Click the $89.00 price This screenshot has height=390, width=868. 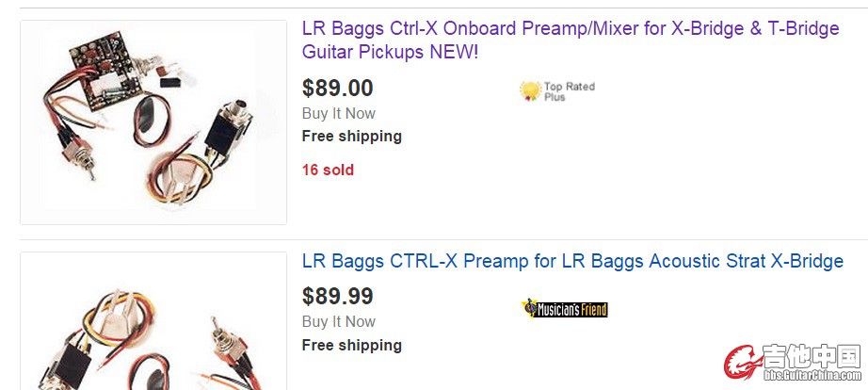coord(337,89)
